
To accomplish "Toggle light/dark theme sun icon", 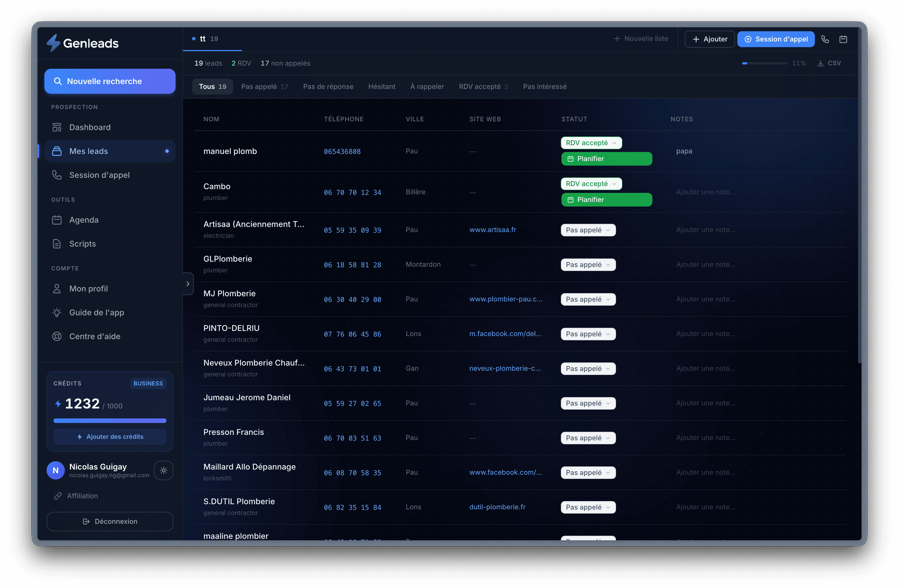I will coord(164,470).
